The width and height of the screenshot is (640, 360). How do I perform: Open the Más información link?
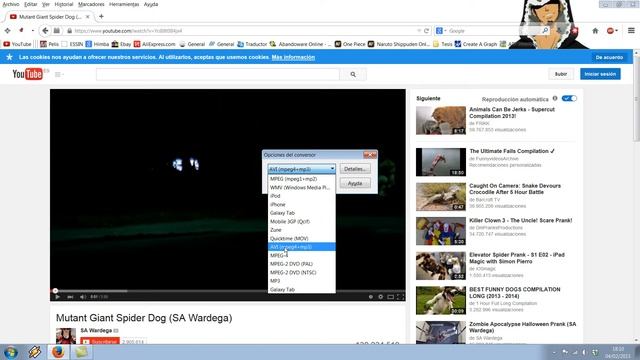click(x=293, y=57)
